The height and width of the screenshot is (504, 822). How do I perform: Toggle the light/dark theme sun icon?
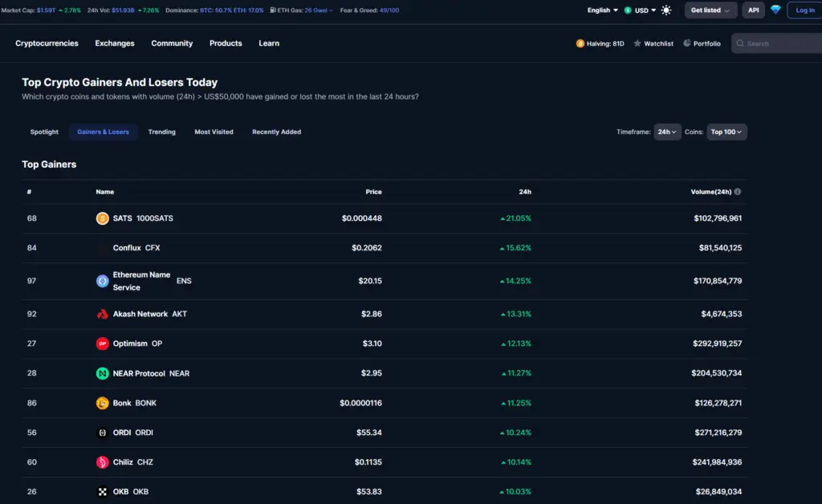666,10
